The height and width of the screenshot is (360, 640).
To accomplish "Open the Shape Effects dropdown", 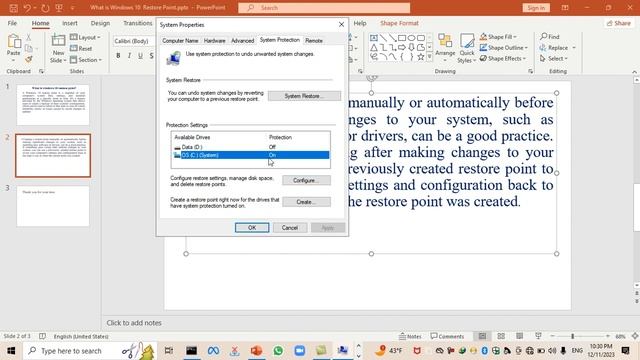I will 503,59.
